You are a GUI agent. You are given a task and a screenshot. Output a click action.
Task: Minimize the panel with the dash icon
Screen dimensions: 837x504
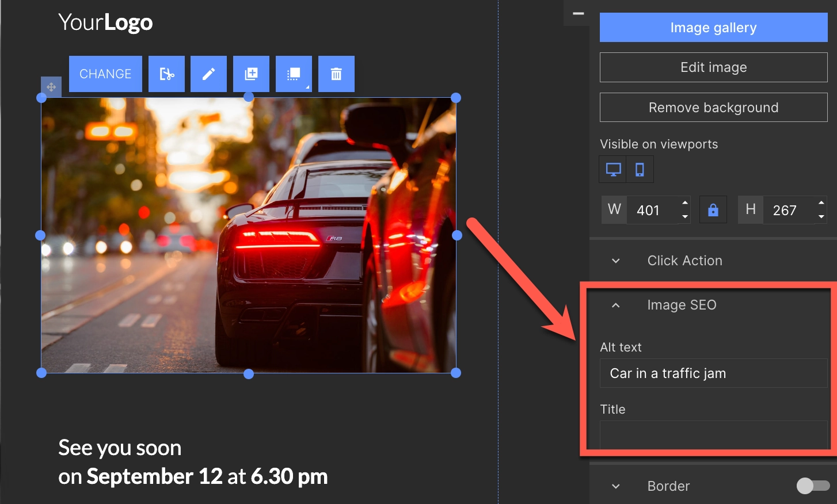click(x=579, y=13)
